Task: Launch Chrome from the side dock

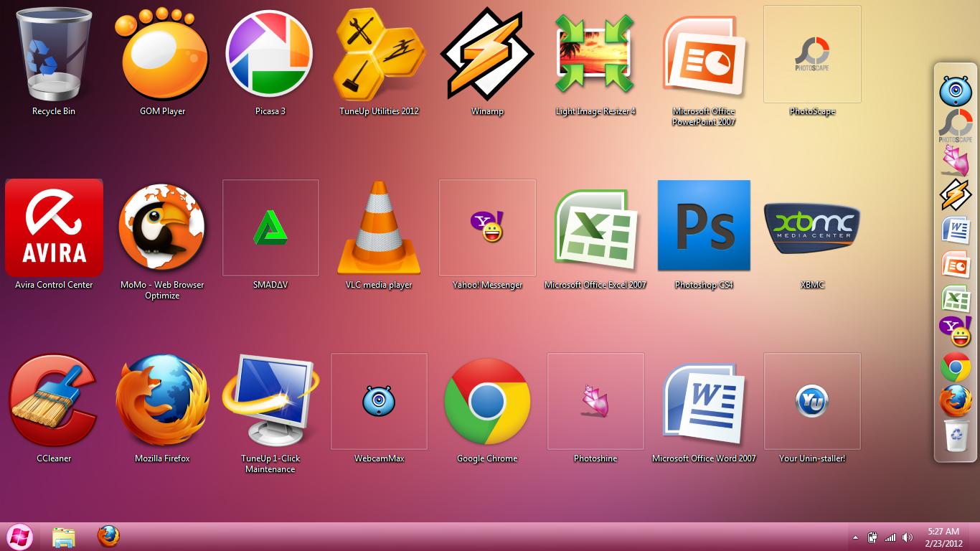Action: click(955, 367)
